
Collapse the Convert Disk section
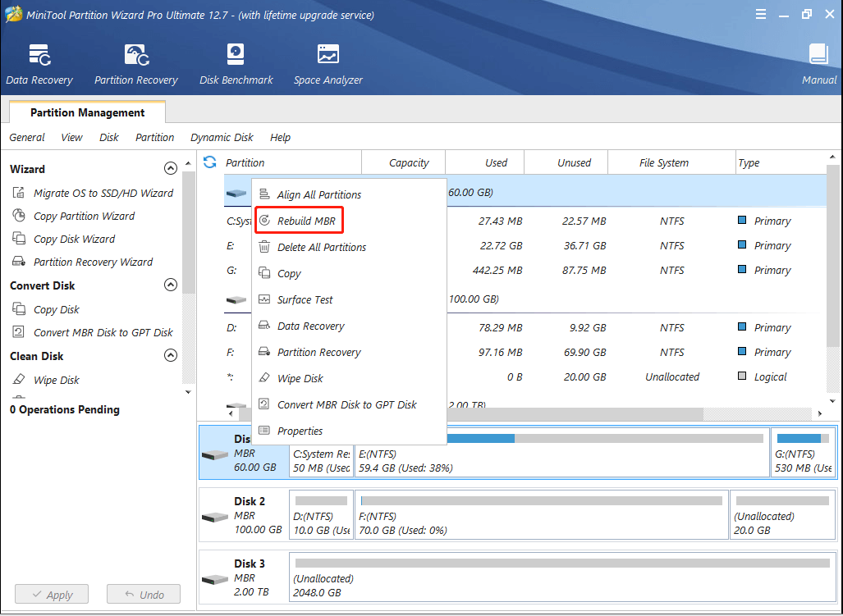pyautogui.click(x=171, y=285)
